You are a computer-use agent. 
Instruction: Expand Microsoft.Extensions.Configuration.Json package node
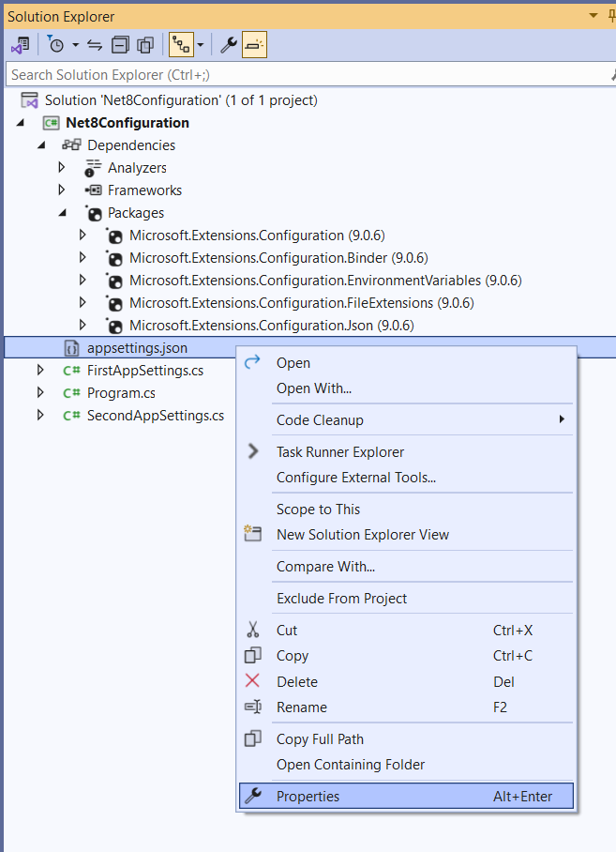83,326
